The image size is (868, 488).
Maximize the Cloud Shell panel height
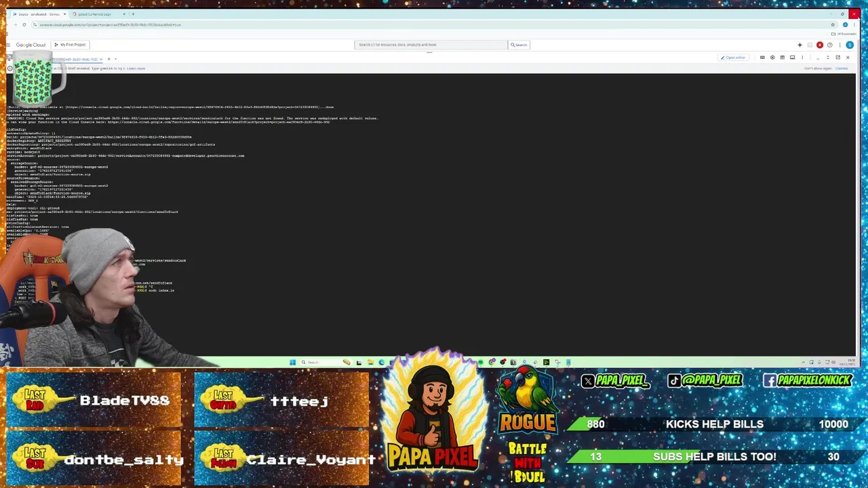(x=828, y=58)
